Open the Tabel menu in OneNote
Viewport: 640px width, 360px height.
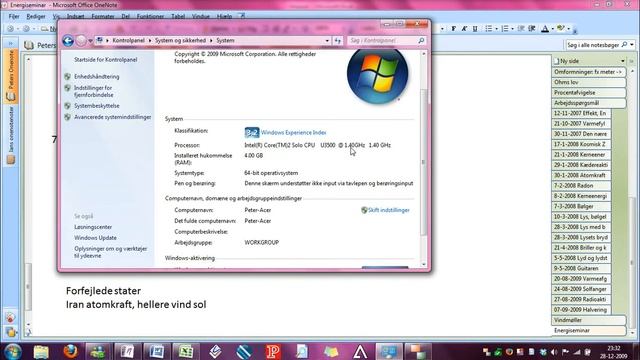pyautogui.click(x=178, y=17)
